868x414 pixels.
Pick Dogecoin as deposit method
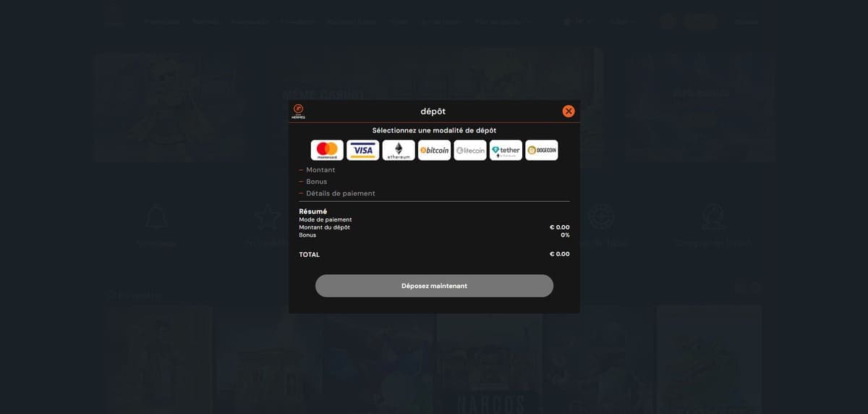coord(542,150)
